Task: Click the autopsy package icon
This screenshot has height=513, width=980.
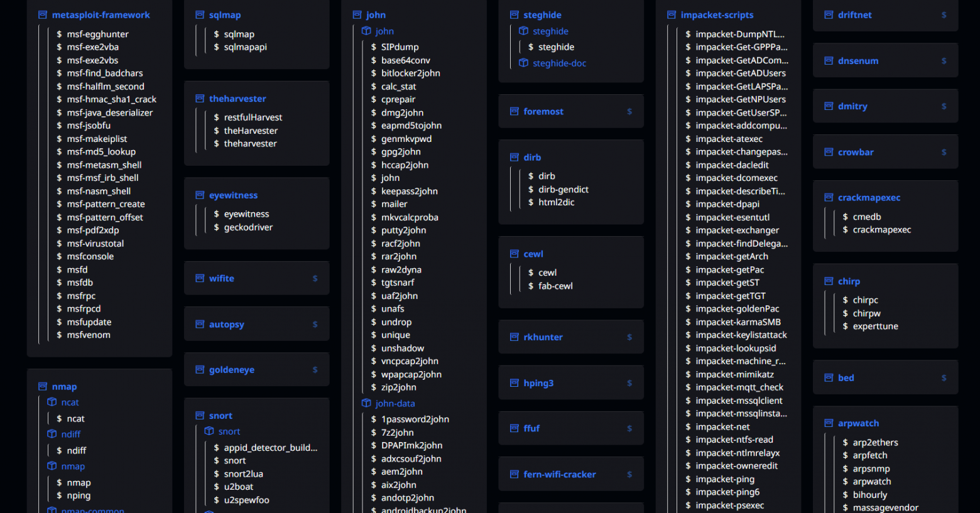Action: 200,325
